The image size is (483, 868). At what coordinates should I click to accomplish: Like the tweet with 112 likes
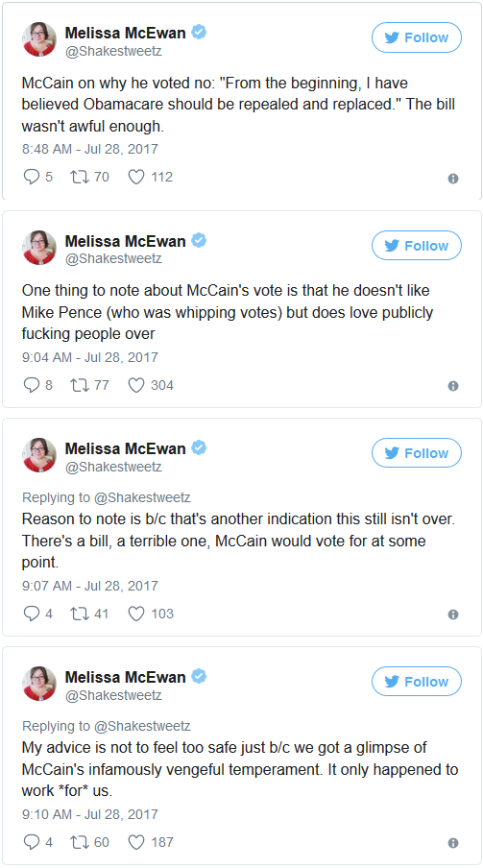[x=136, y=177]
